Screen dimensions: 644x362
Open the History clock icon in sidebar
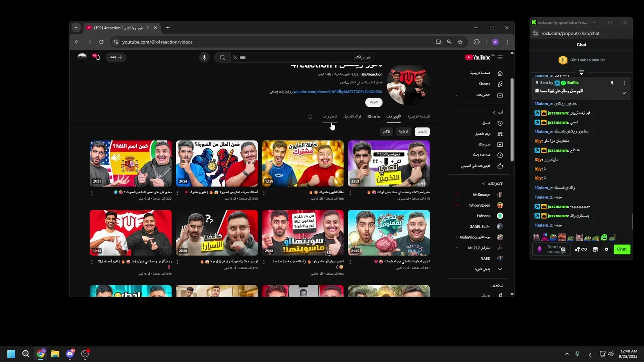coord(500,123)
